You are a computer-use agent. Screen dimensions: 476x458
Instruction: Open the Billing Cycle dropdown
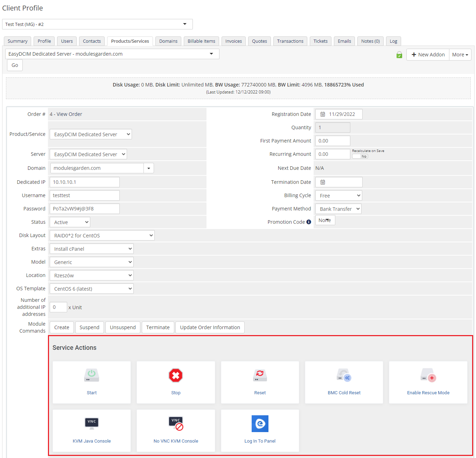(x=338, y=196)
